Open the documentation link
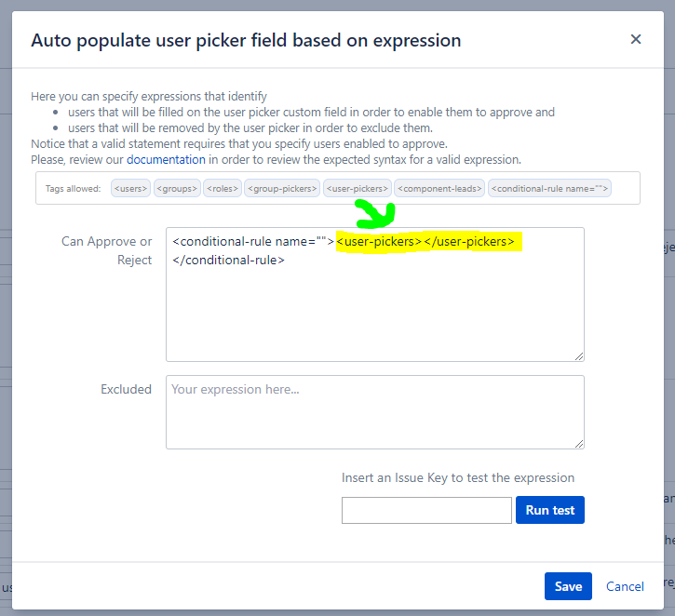The image size is (675, 616). click(x=166, y=160)
